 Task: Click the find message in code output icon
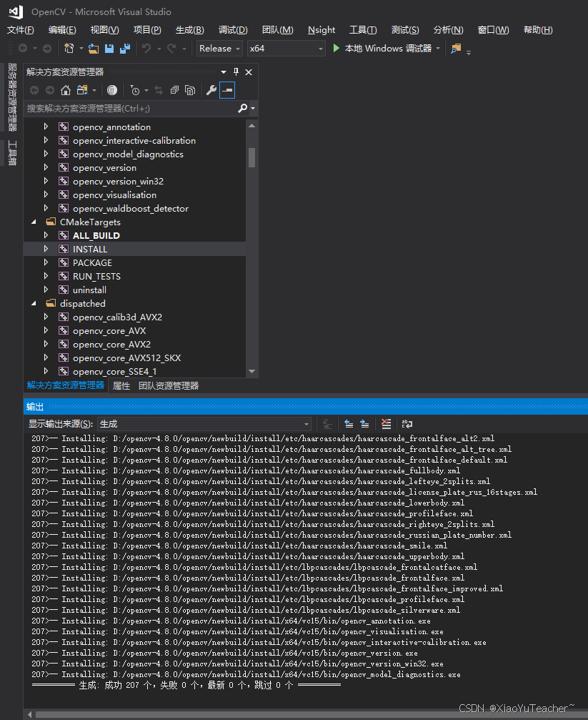[x=327, y=424]
